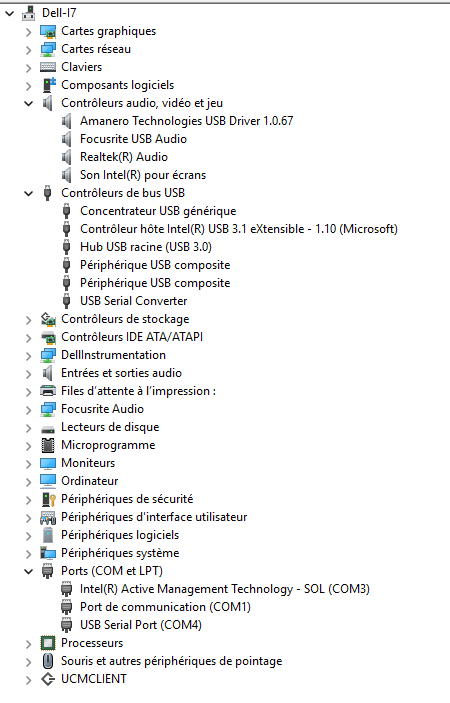Screen dimensions: 450x703
Task: Collapse the Dell-I7 root node
Action: (9, 13)
